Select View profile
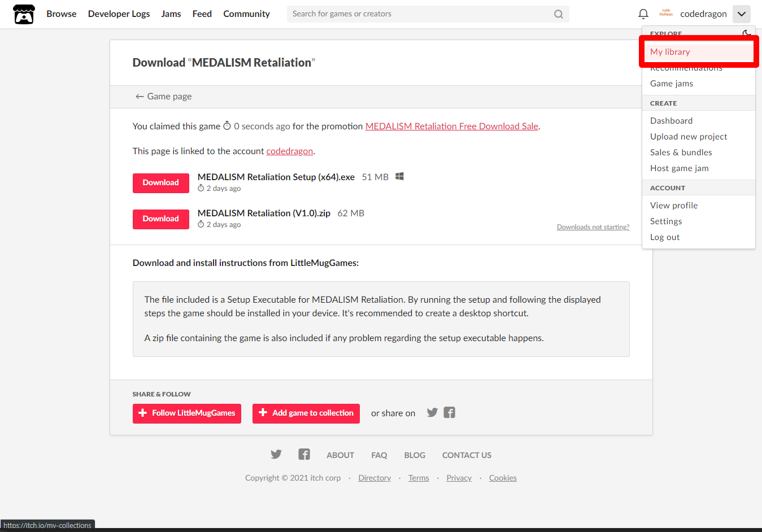The image size is (762, 532). click(x=699, y=206)
